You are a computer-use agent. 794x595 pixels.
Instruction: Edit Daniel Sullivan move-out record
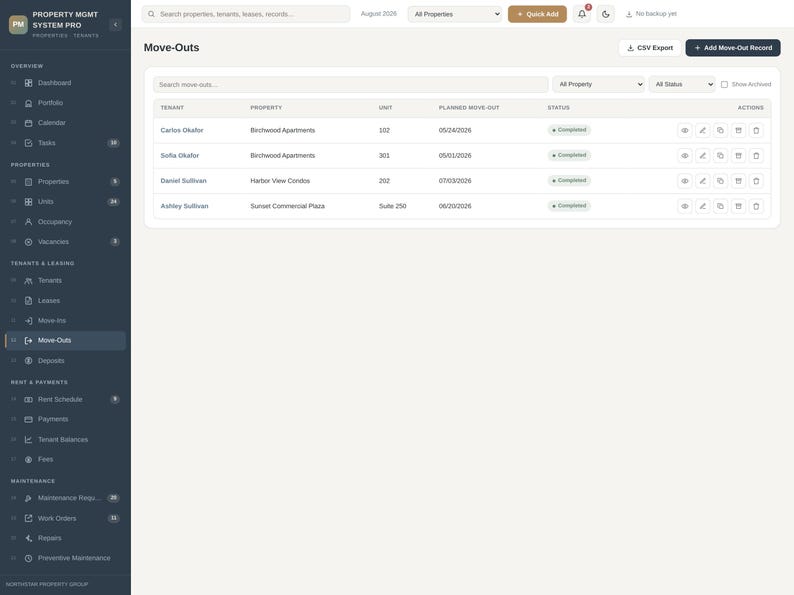click(x=702, y=181)
